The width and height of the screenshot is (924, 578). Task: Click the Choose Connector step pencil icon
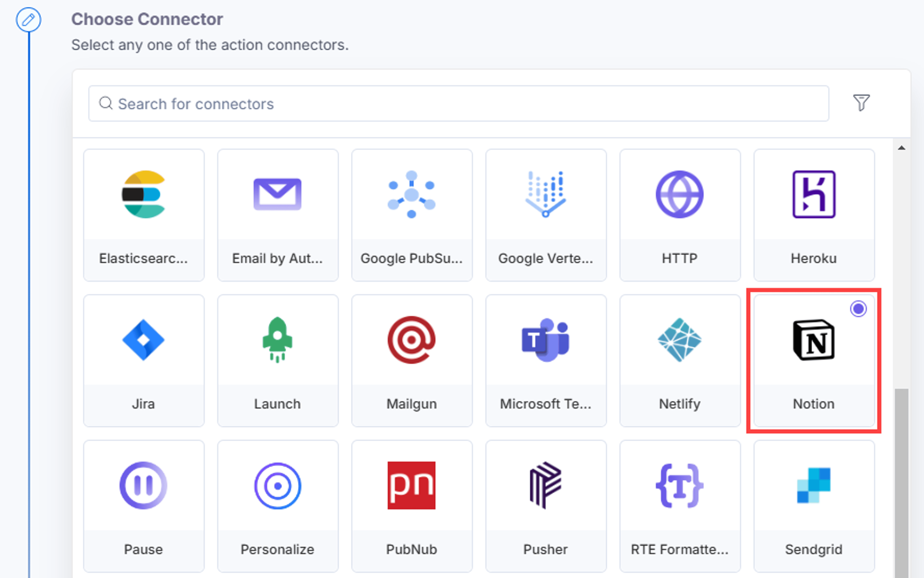pos(28,19)
